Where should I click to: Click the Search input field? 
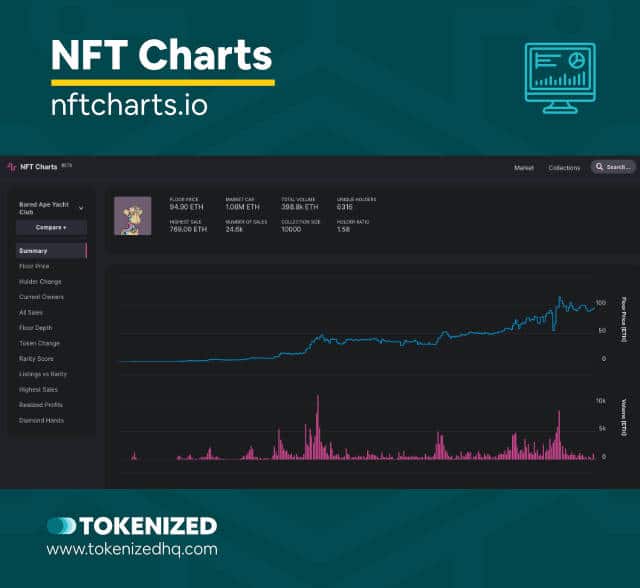tap(613, 167)
